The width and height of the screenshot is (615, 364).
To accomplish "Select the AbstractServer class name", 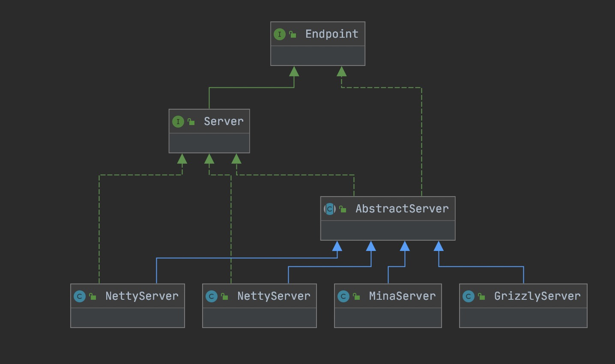I will click(402, 209).
